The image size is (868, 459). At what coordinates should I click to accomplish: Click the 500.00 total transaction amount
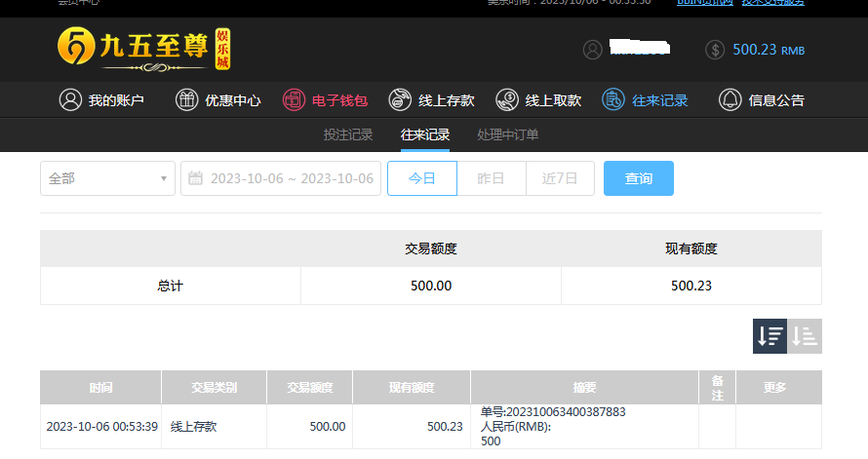[431, 286]
